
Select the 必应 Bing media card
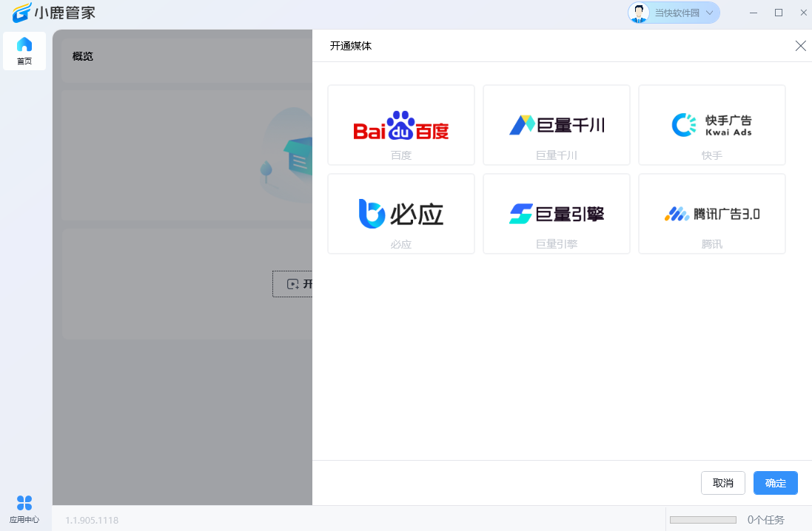click(401, 214)
